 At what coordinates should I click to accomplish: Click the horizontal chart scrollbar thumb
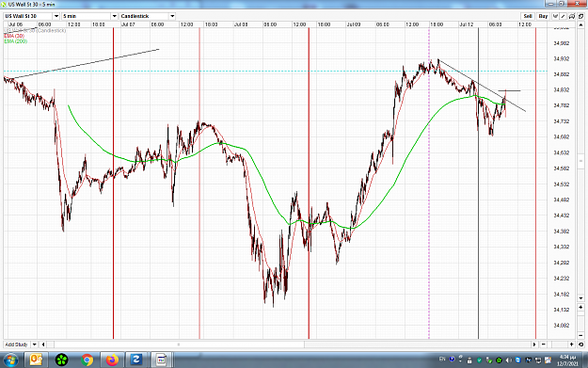click(180, 344)
